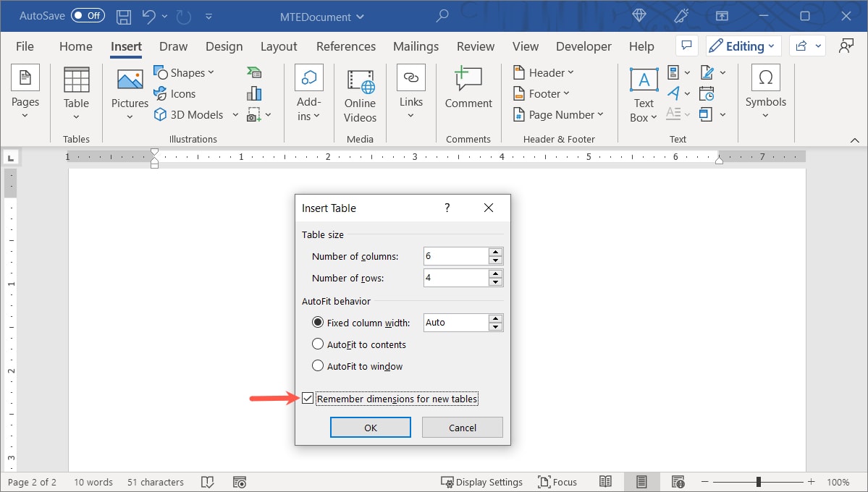Select AutoFit to contents
868x492 pixels.
(x=318, y=344)
